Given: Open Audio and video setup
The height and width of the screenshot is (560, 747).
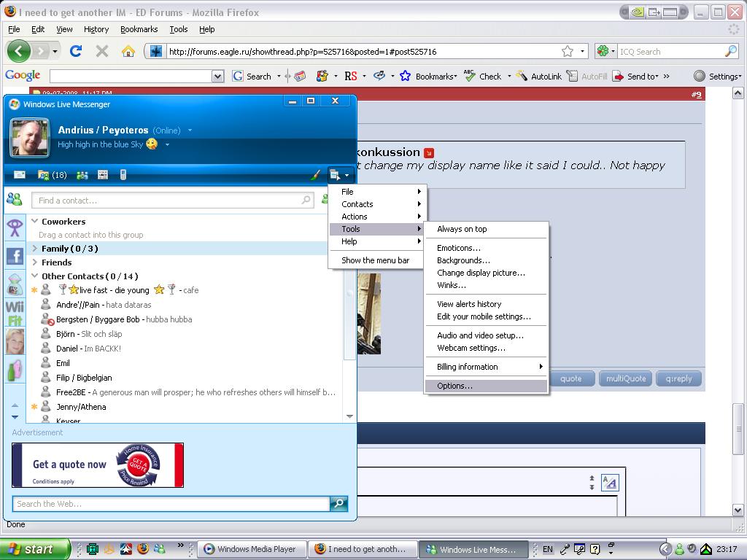Looking at the screenshot, I should [486, 335].
